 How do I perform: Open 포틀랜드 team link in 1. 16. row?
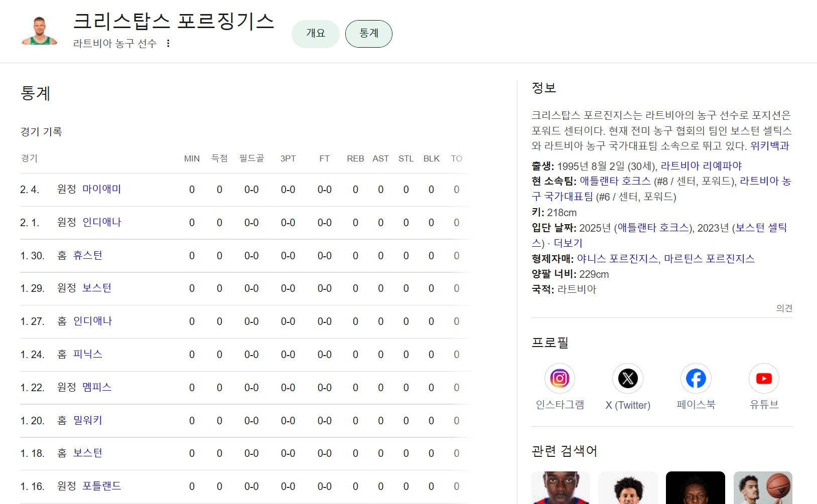coord(102,486)
